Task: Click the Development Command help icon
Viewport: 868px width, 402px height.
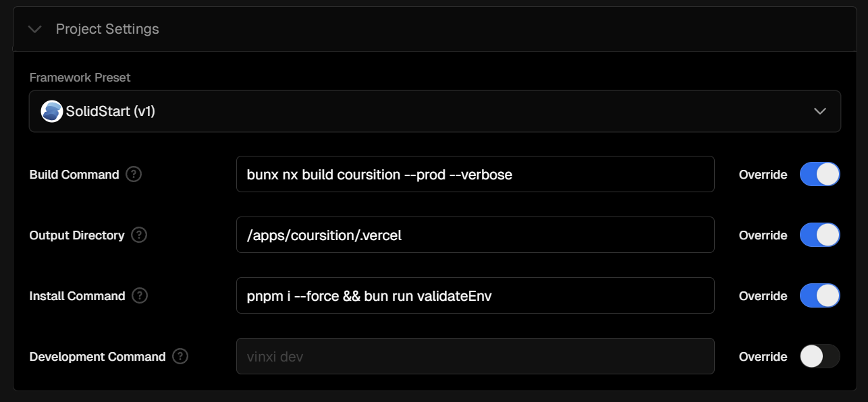Action: [180, 357]
